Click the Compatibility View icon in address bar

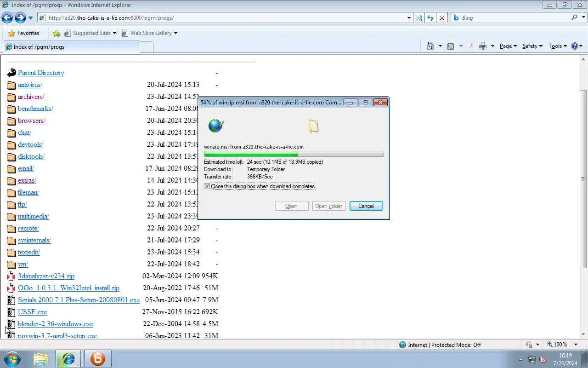[419, 18]
